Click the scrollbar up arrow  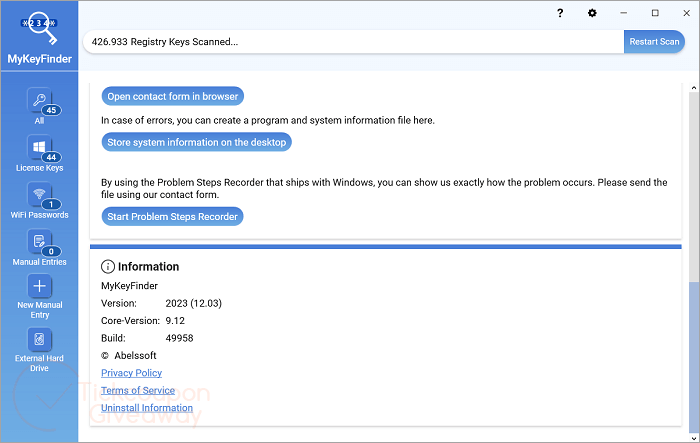click(x=691, y=88)
